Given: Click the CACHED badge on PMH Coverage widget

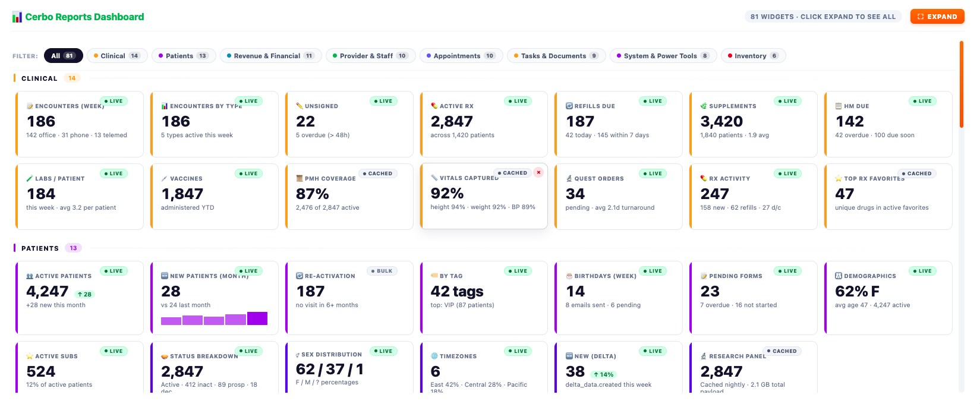Looking at the screenshot, I should (x=378, y=173).
